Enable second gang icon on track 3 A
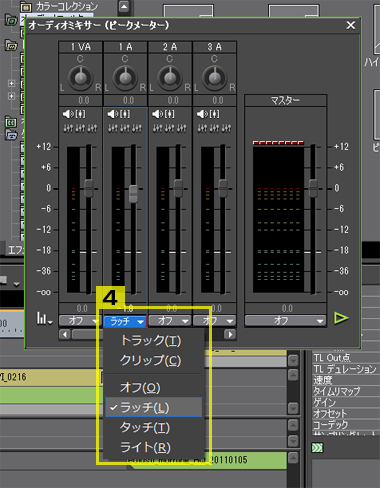The height and width of the screenshot is (488, 380). coord(214,128)
